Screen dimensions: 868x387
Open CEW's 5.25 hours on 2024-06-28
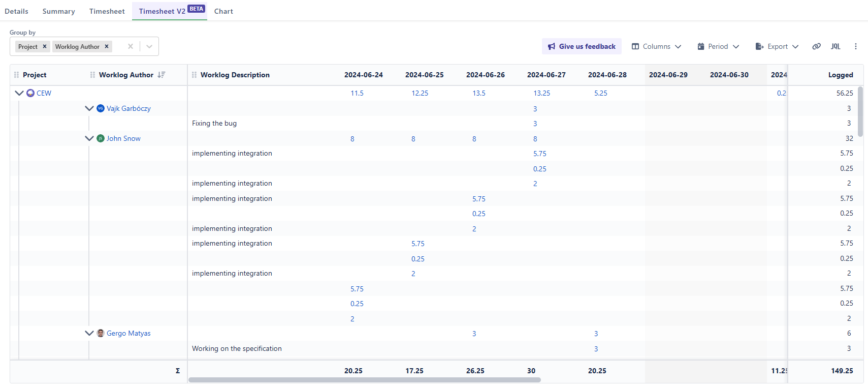[x=601, y=93]
